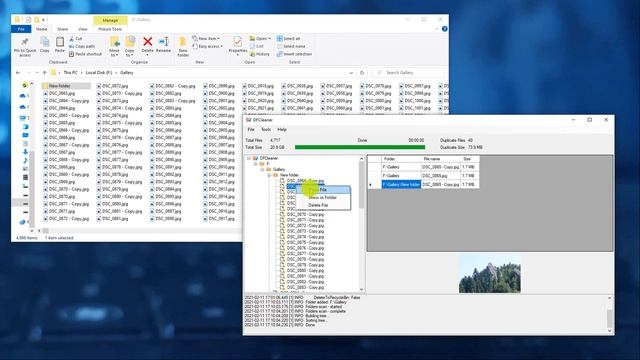The height and width of the screenshot is (360, 640).
Task: Open the DFCleaner File menu
Action: [x=251, y=129]
